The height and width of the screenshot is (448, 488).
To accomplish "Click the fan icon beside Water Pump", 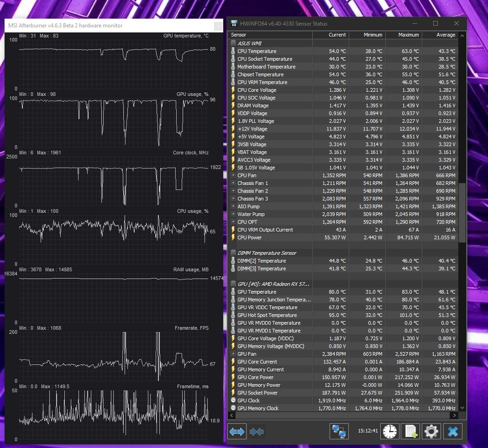I will click(x=233, y=214).
